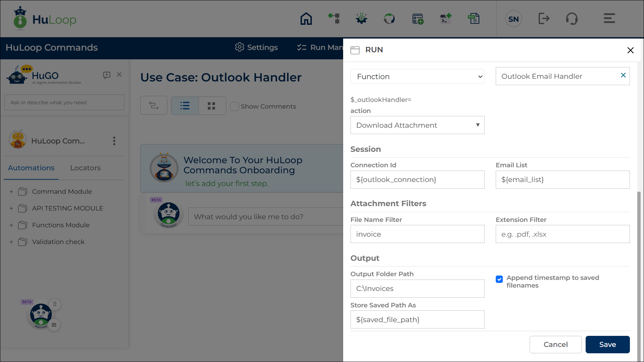This screenshot has width=644, height=362.
Task: Click the Extension Filter input field
Action: point(562,234)
